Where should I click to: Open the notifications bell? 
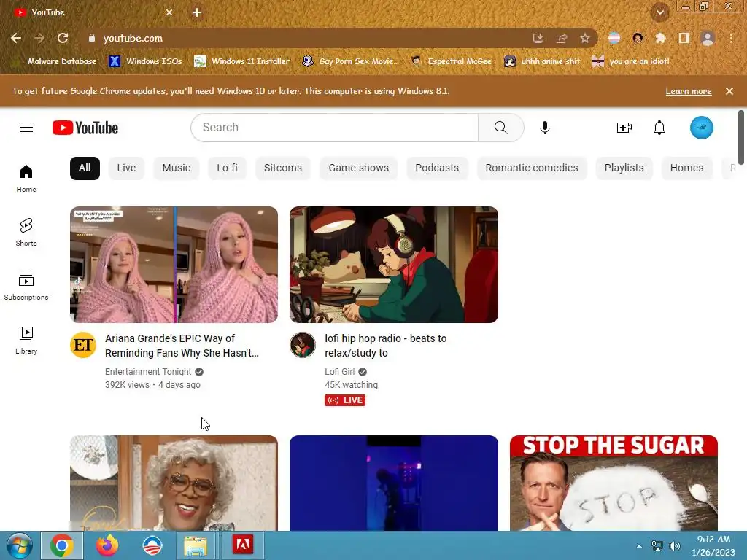point(659,128)
